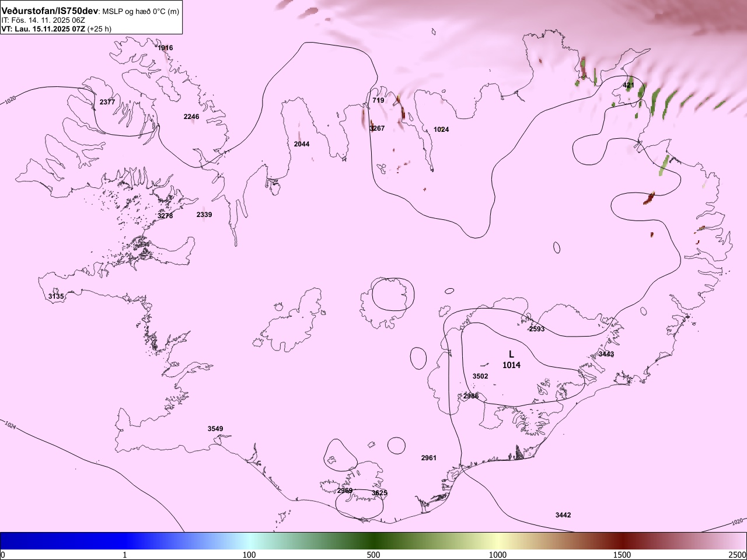This screenshot has height=560, width=747.
Task: Click the 2377 height value
Action: pyautogui.click(x=107, y=102)
